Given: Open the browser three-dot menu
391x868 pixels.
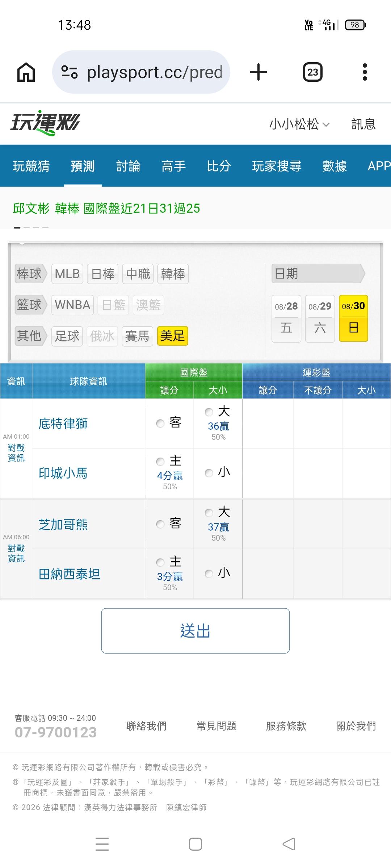Looking at the screenshot, I should point(365,72).
